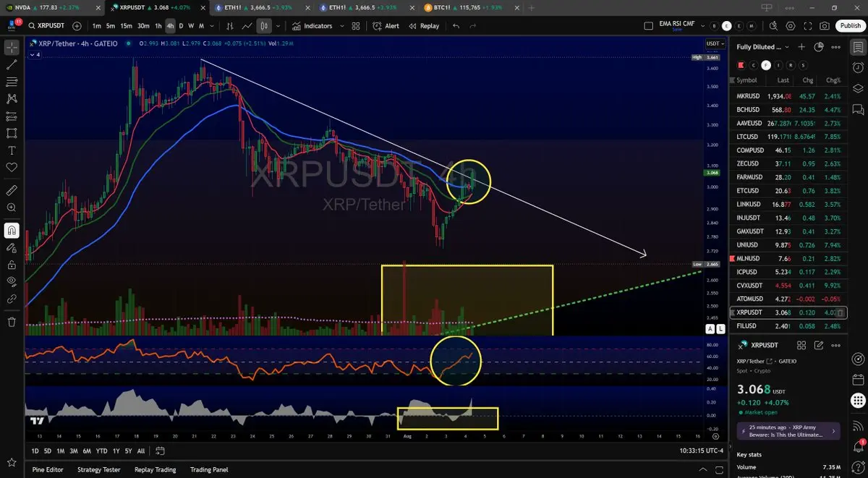The height and width of the screenshot is (478, 868).
Task: Select the F flagged list circle
Action: pos(766,65)
